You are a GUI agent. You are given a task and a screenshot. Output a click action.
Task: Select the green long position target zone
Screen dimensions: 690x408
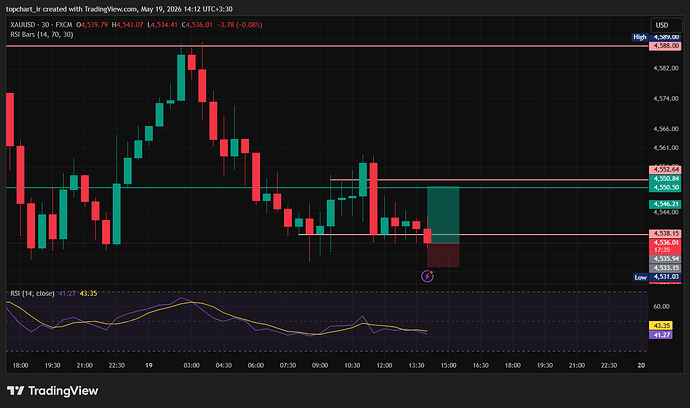point(443,215)
